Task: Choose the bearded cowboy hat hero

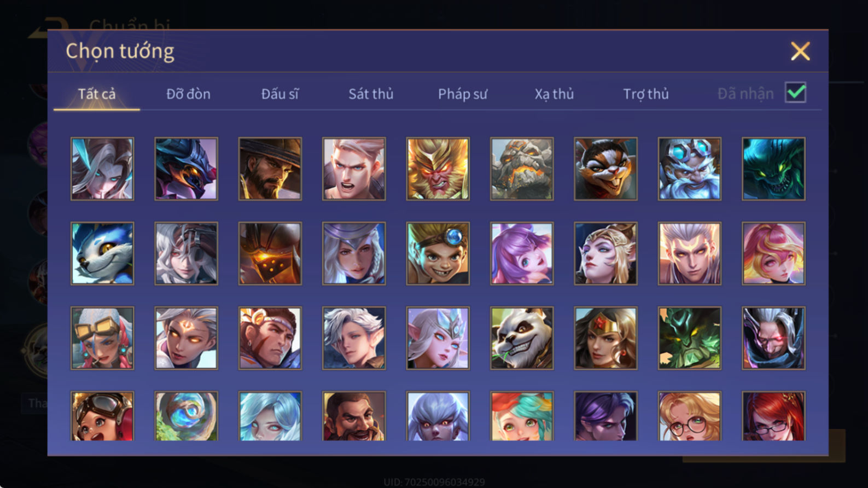Action: pyautogui.click(x=270, y=169)
